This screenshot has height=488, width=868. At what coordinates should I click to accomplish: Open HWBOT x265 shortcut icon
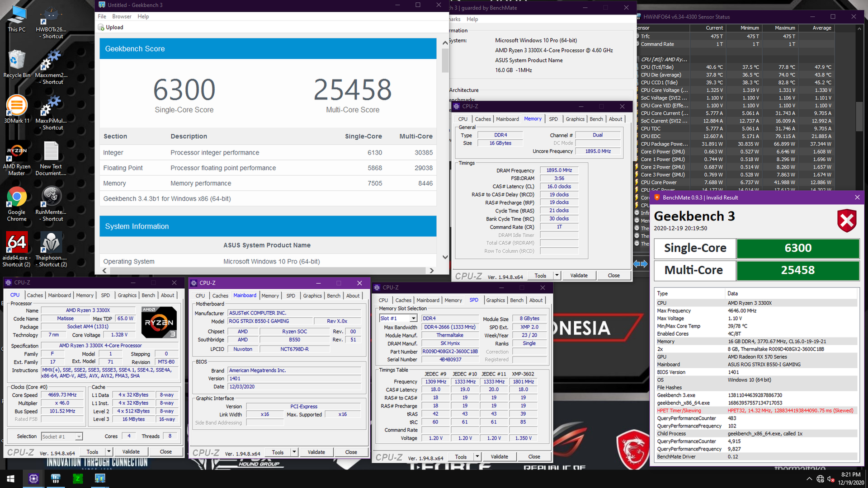[51, 22]
